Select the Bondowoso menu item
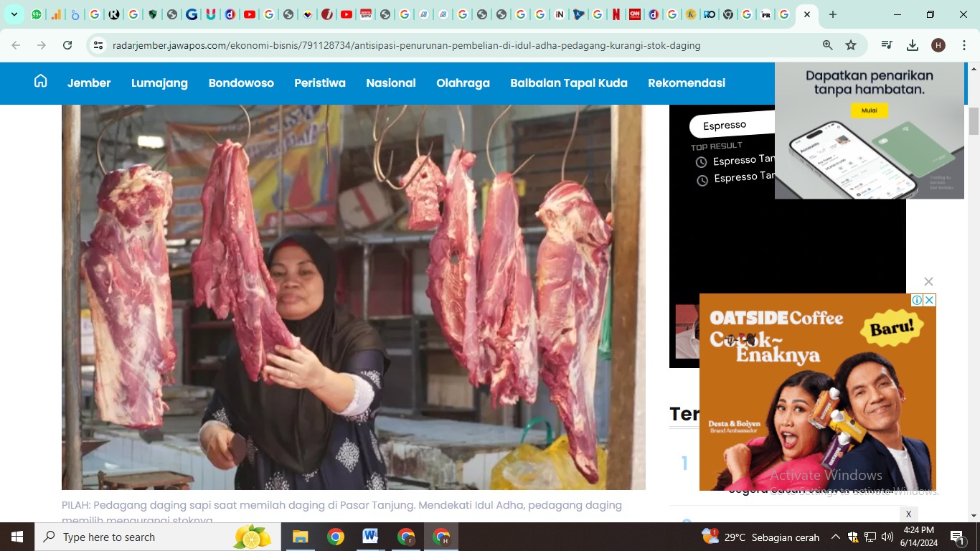Image resolution: width=980 pixels, height=551 pixels. [241, 83]
